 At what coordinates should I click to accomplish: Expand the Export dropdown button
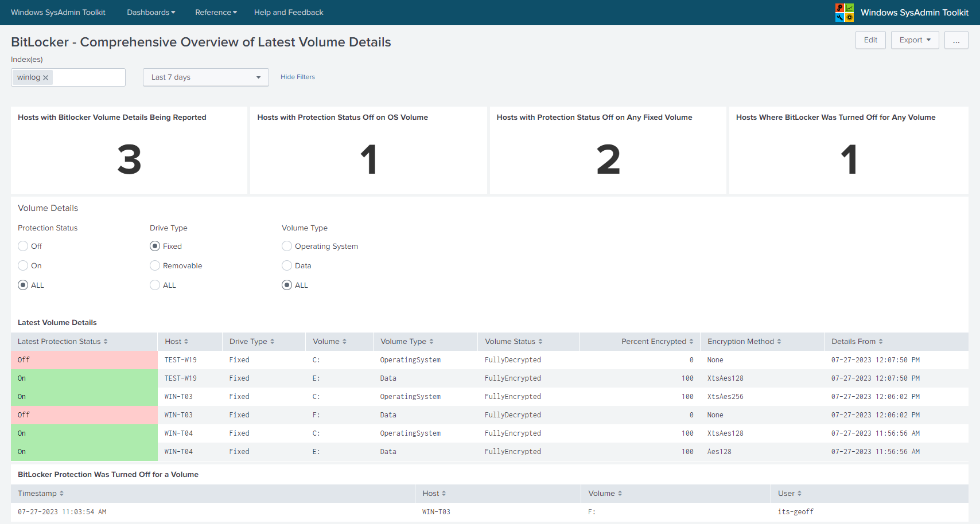coord(915,40)
